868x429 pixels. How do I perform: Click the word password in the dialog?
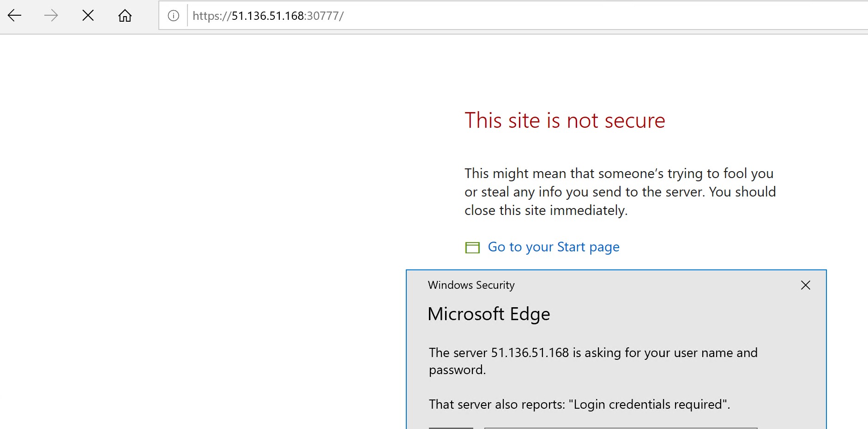[456, 370]
